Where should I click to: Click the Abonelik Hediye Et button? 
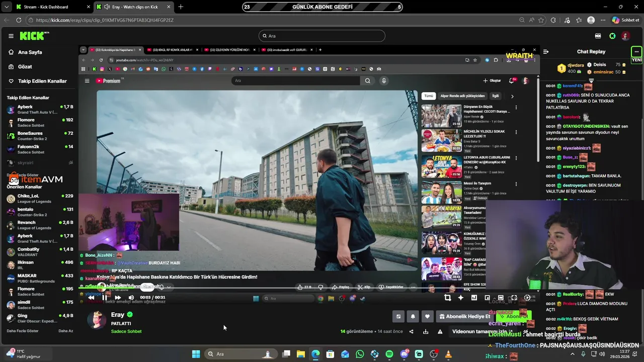pyautogui.click(x=465, y=316)
